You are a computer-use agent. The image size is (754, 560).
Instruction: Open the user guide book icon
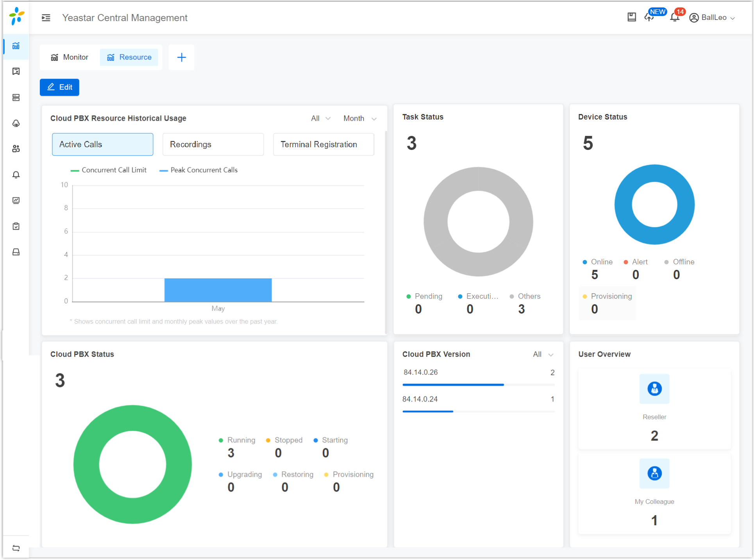pos(631,17)
